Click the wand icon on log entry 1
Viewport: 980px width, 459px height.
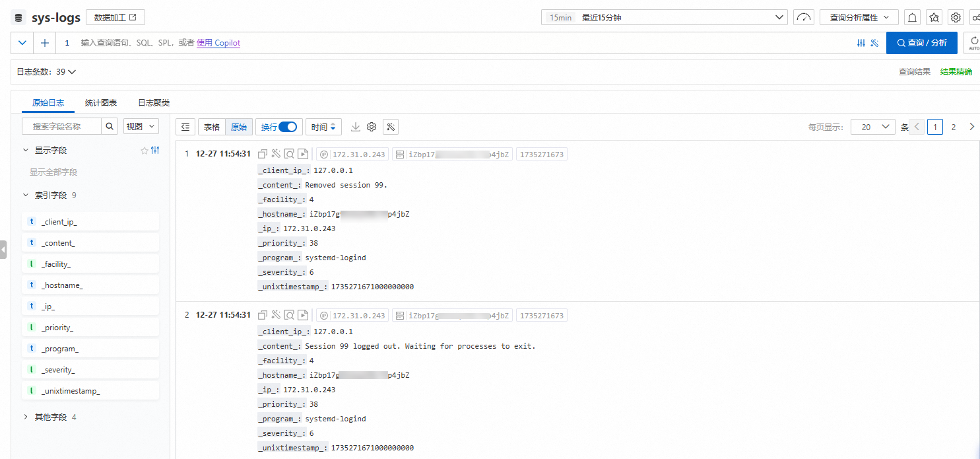pos(276,154)
